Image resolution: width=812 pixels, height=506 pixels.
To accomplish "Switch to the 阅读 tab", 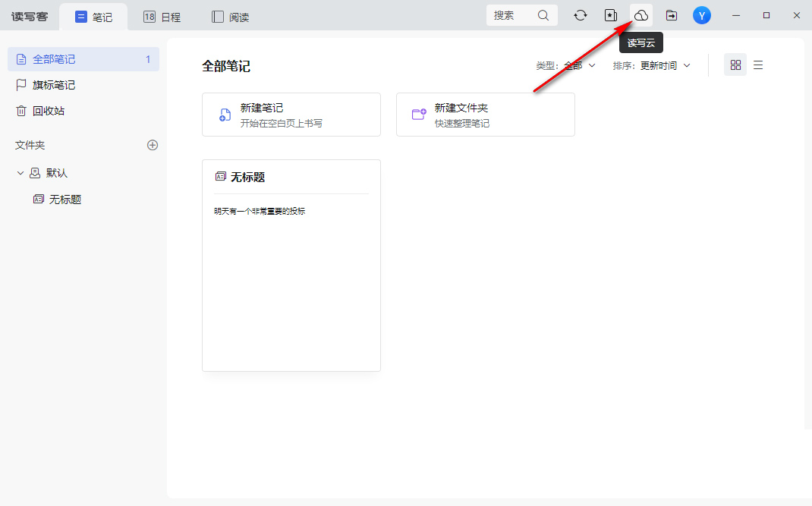I will [231, 17].
